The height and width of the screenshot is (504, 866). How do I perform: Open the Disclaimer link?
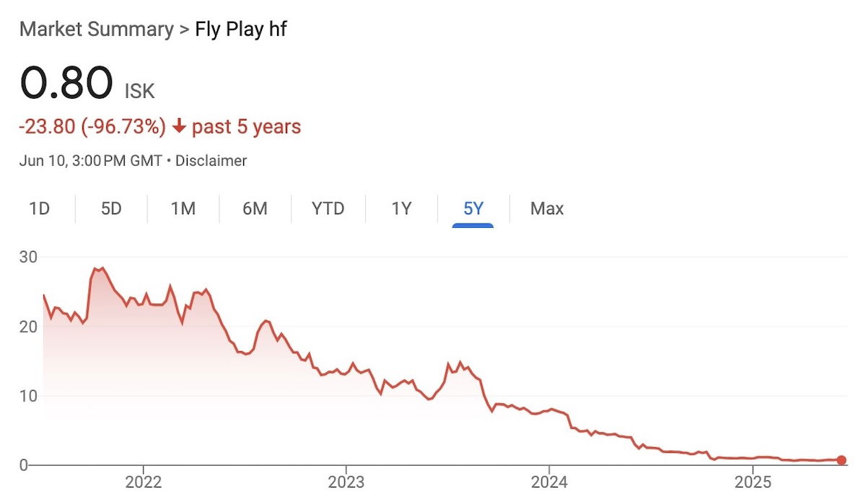211,161
